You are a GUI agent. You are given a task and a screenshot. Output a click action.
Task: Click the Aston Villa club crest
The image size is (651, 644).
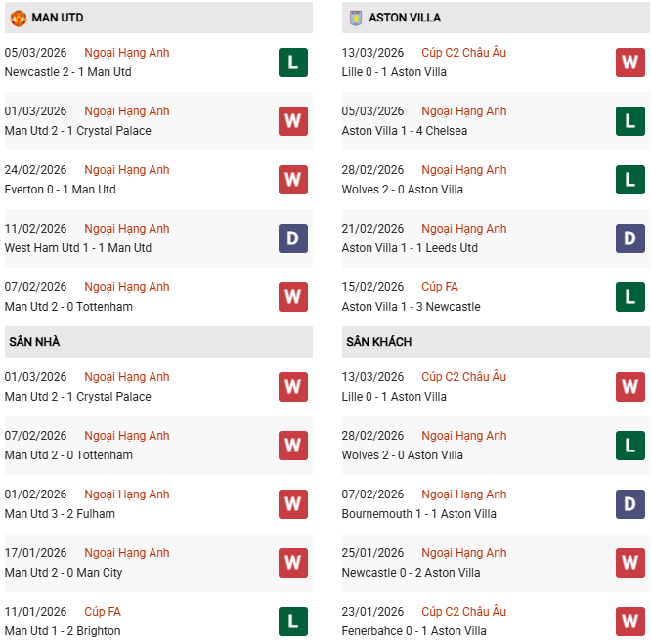click(x=355, y=18)
